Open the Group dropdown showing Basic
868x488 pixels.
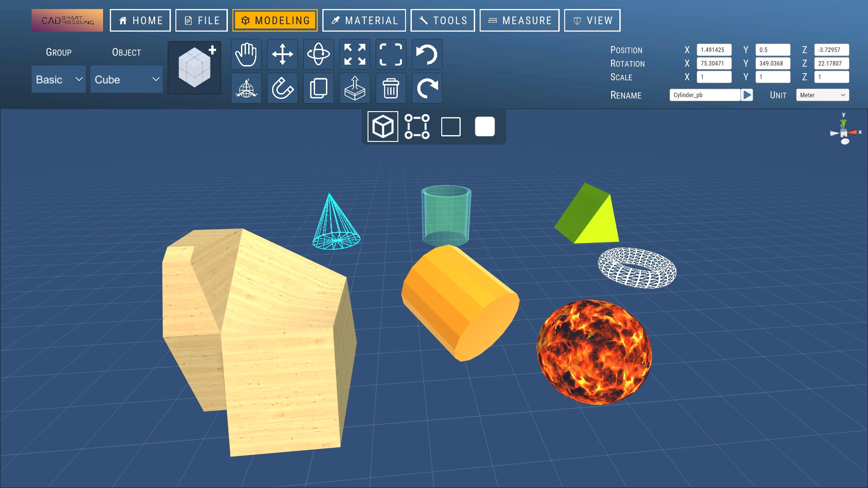point(58,79)
